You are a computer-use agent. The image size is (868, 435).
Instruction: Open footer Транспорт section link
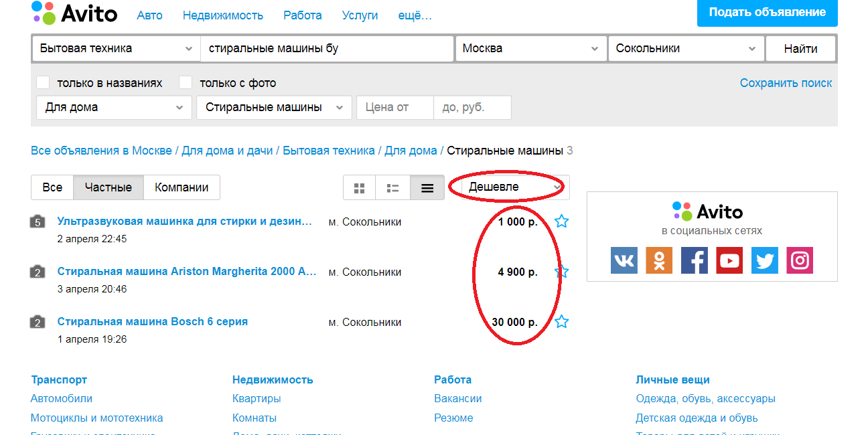pyautogui.click(x=59, y=379)
